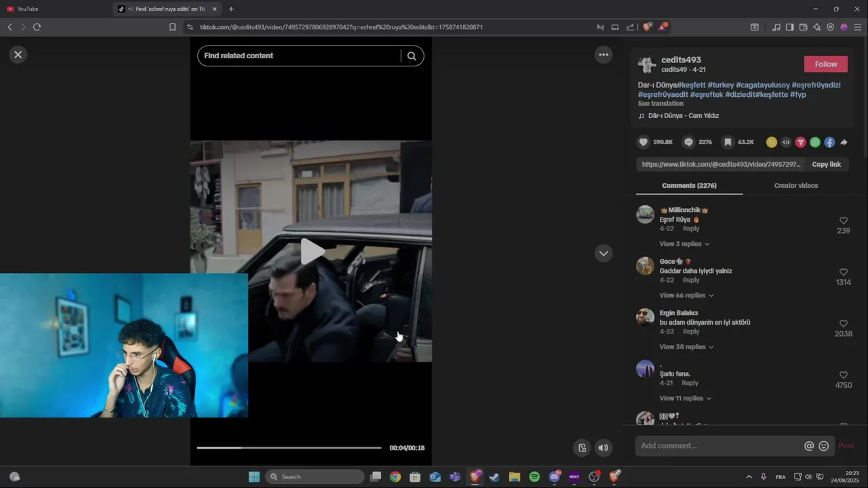The image size is (868, 488).
Task: Open Brave Rewards icon
Action: [x=663, y=27]
